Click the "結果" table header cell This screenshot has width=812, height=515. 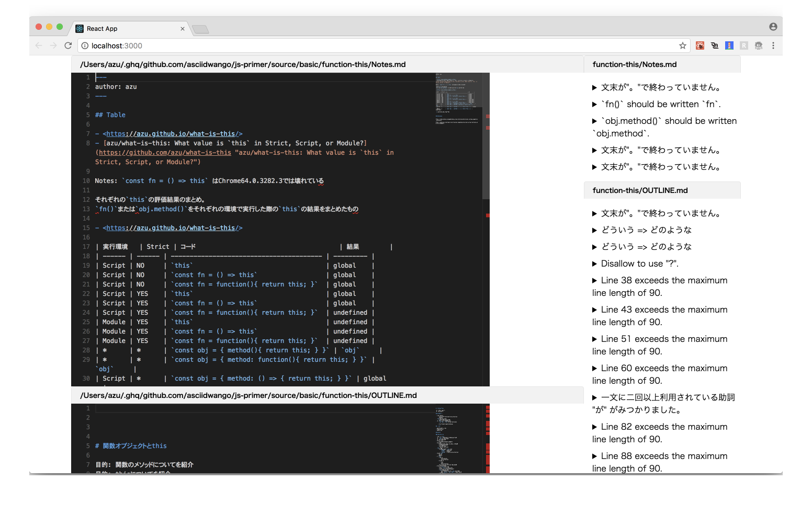pyautogui.click(x=353, y=247)
